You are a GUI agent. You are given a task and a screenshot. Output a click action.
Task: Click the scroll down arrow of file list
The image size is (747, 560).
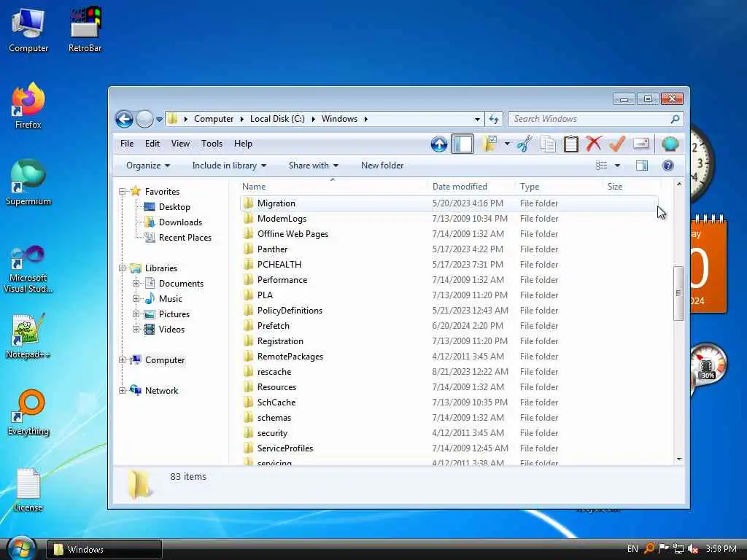(x=679, y=459)
